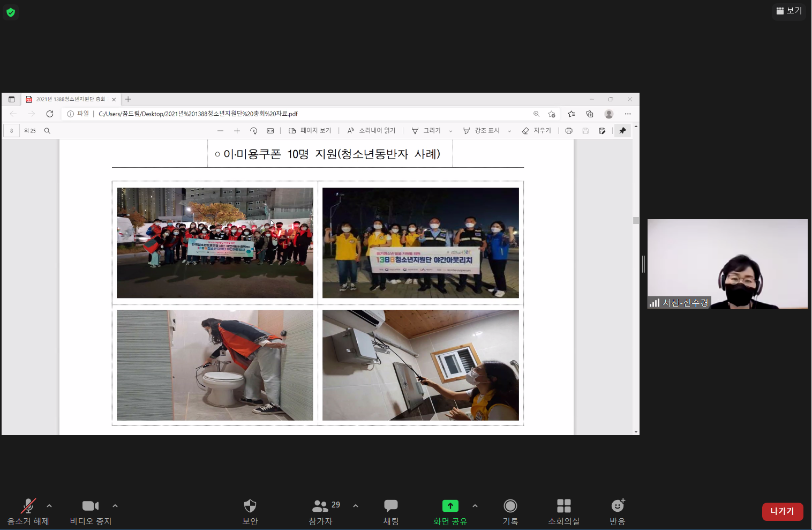This screenshot has height=530, width=812.
Task: Print the PDF using printer icon
Action: (569, 131)
